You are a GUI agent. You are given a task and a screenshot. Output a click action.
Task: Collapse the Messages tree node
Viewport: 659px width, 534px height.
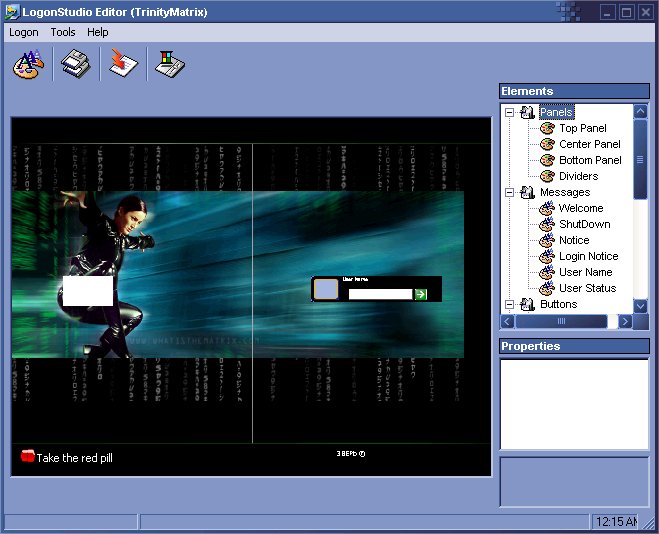[x=509, y=192]
